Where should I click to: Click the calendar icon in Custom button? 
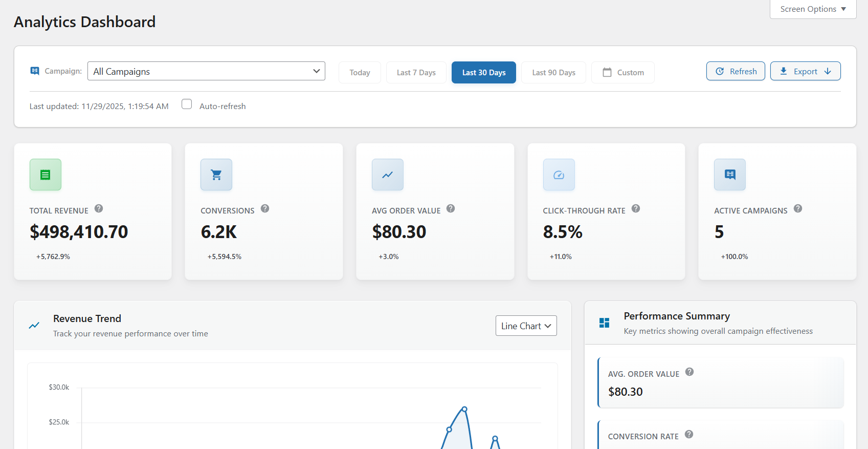[x=607, y=72]
